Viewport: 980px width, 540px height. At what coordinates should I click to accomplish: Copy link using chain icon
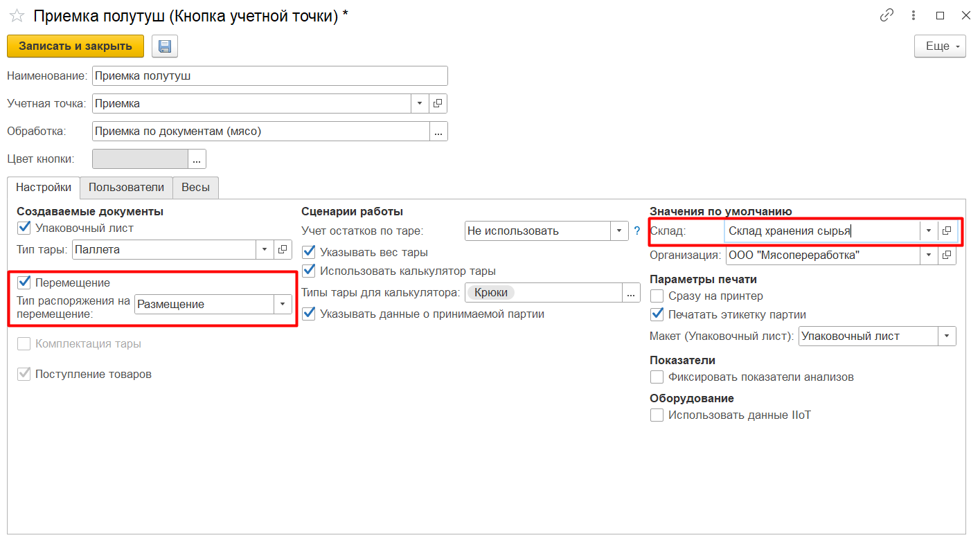click(887, 16)
